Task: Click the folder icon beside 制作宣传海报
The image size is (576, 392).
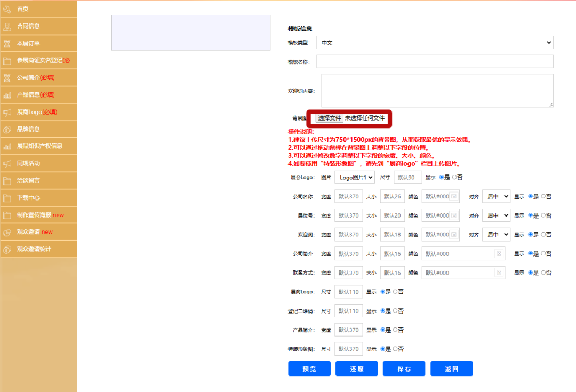Action: 7,215
